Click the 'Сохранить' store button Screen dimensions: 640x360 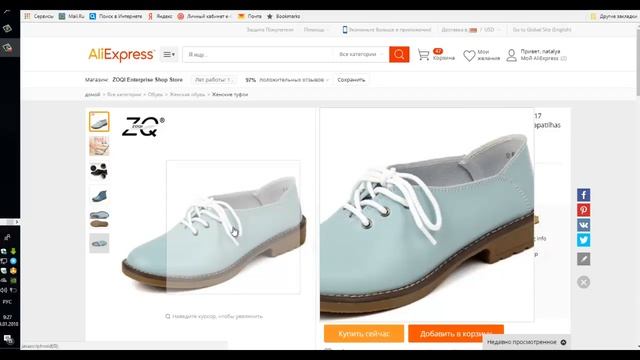tap(351, 80)
